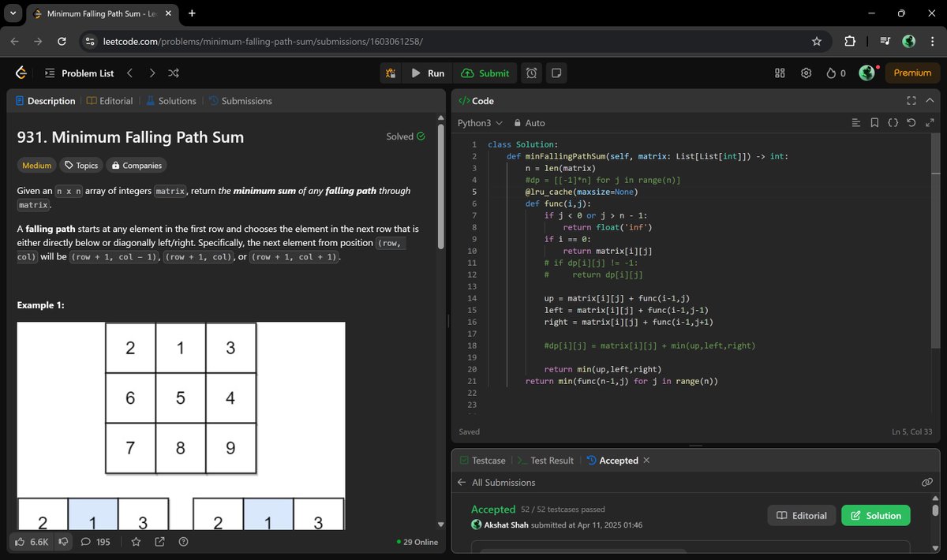Pick a random problem with shuffle icon
This screenshot has height=560, width=947.
point(174,73)
